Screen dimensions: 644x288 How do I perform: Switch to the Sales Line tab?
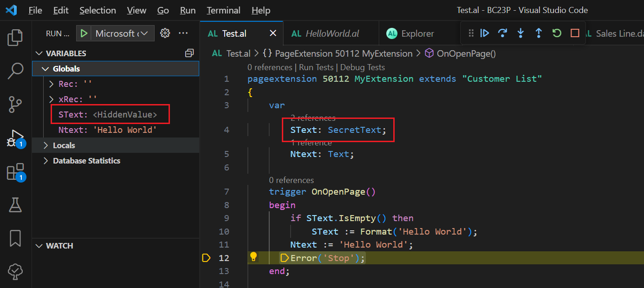tap(615, 33)
